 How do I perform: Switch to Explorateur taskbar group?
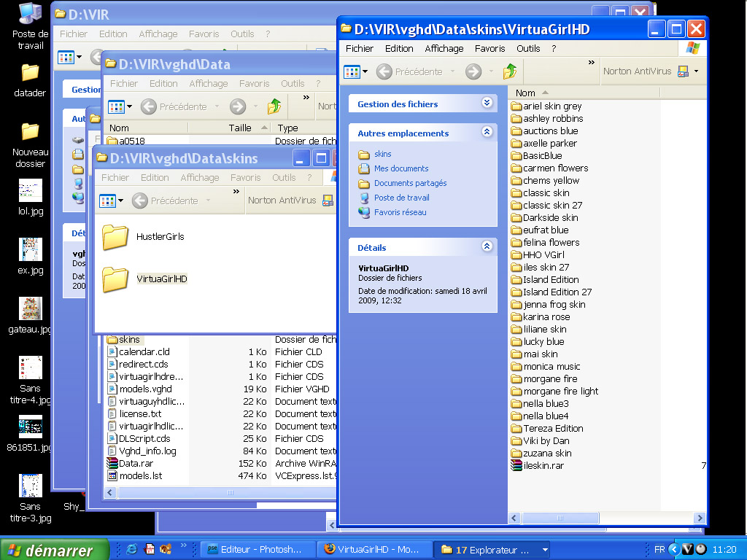(x=492, y=550)
